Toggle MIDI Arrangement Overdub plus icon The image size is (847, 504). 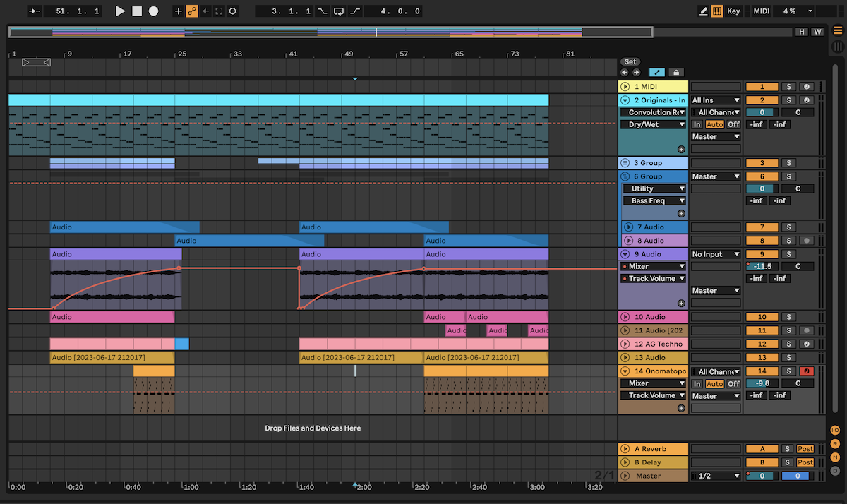(x=178, y=11)
